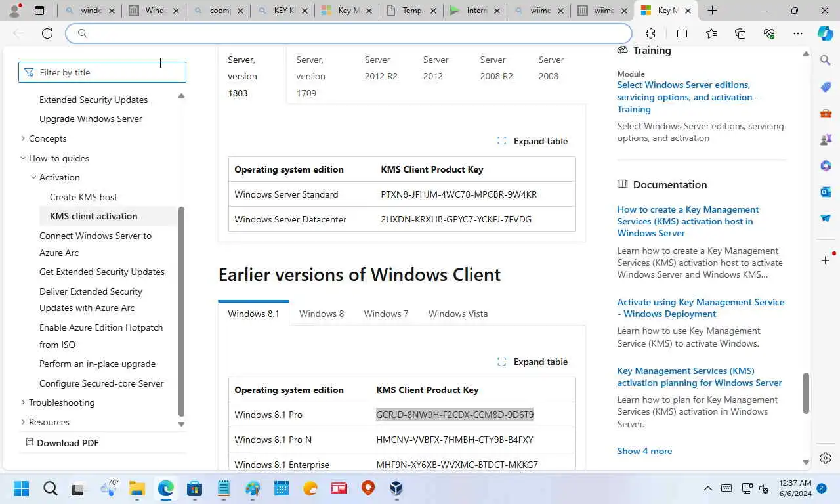Open Paint app from taskbar
Image resolution: width=840 pixels, height=504 pixels.
pyautogui.click(x=253, y=488)
